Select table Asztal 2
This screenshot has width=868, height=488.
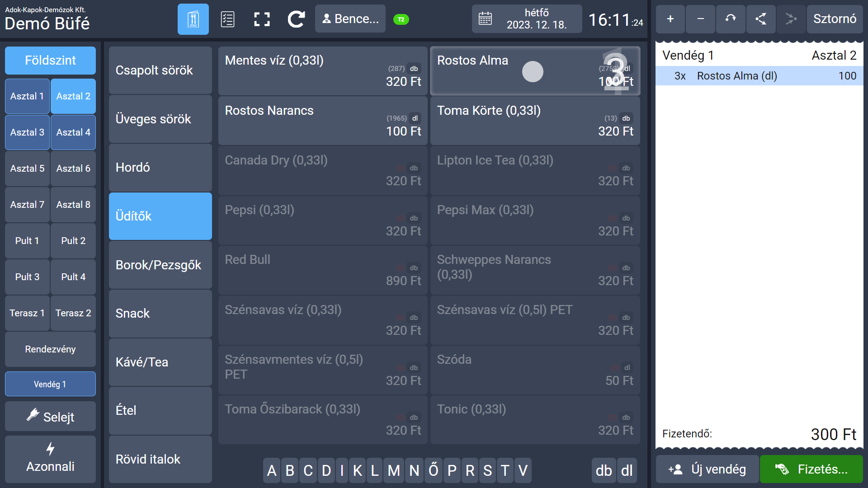73,96
